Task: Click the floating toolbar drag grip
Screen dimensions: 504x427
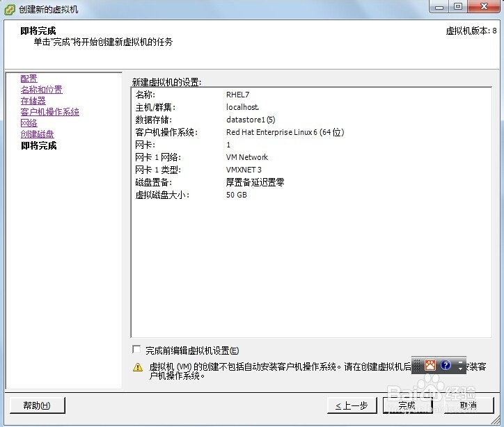Action: coord(416,365)
